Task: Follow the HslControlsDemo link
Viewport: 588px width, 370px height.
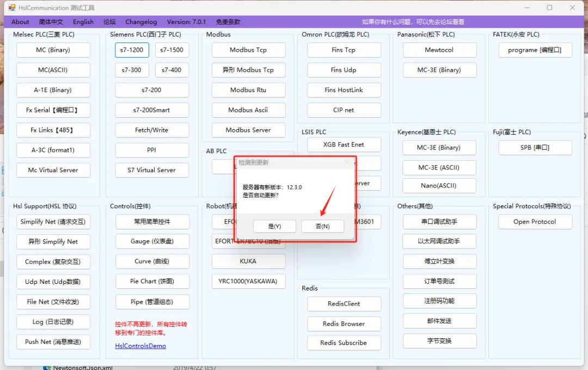Action: coord(140,346)
